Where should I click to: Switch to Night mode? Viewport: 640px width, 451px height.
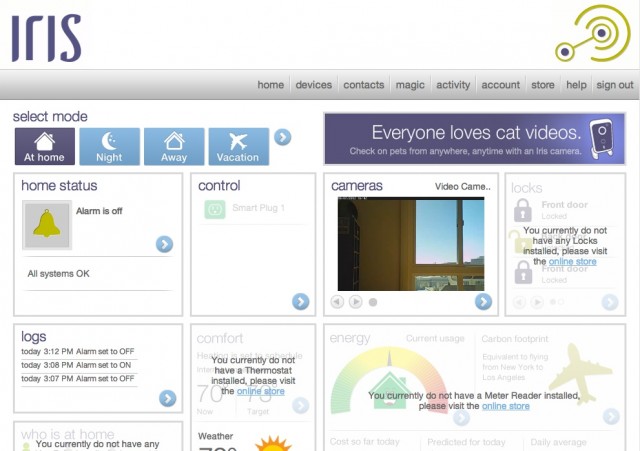[x=109, y=147]
